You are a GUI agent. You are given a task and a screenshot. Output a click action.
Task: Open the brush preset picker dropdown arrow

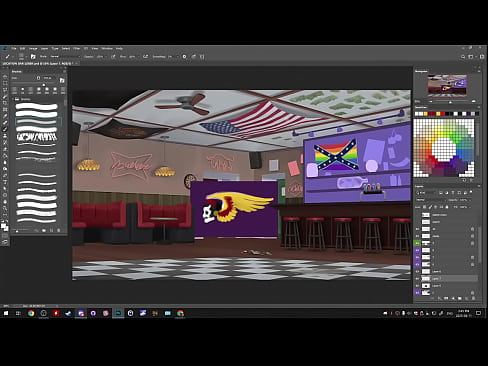pyautogui.click(x=25, y=57)
